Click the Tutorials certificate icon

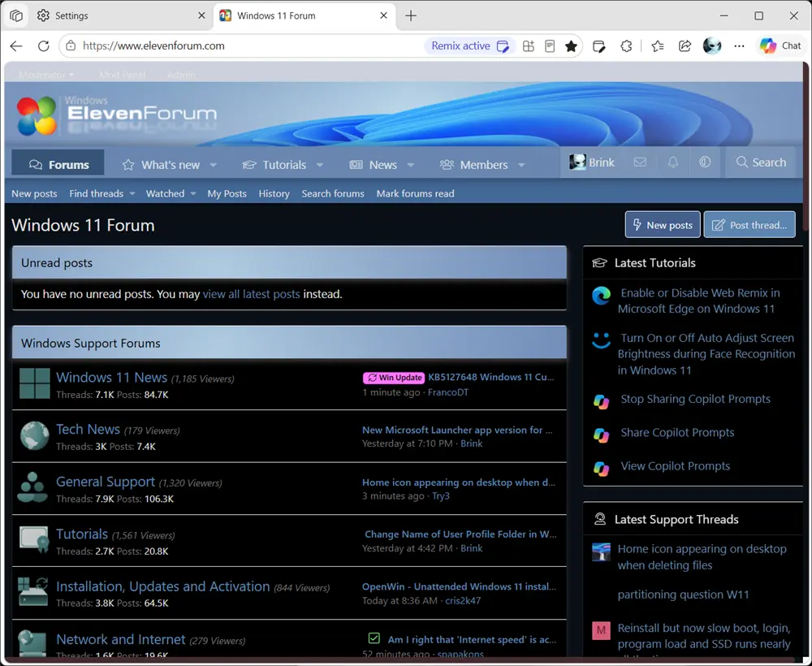(x=34, y=540)
